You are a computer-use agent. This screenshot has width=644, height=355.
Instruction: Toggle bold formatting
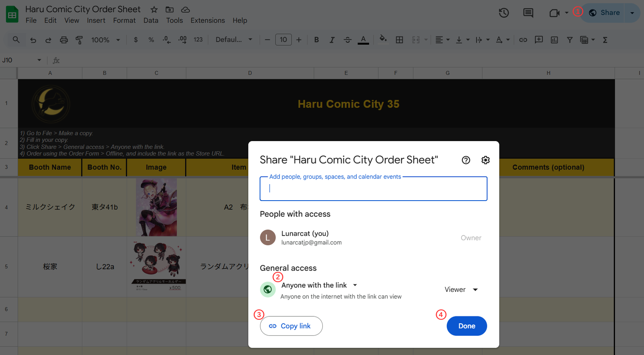[x=316, y=40]
